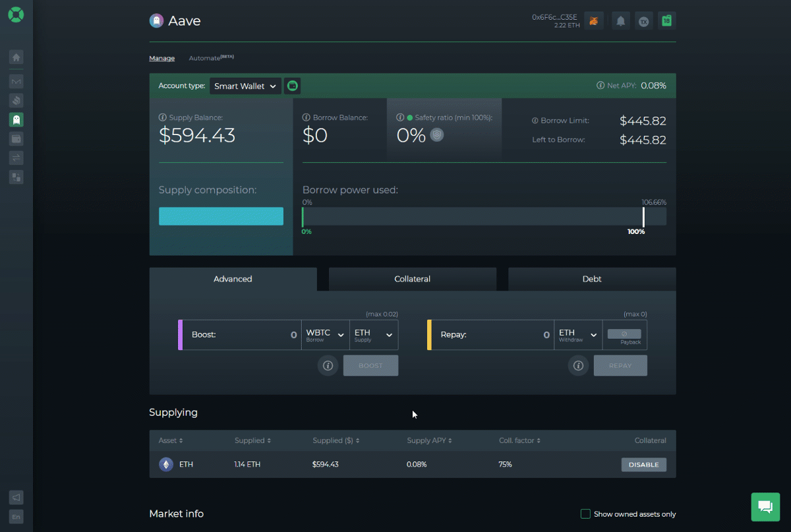Click the Net APY info icon
The height and width of the screenshot is (532, 791).
click(601, 86)
